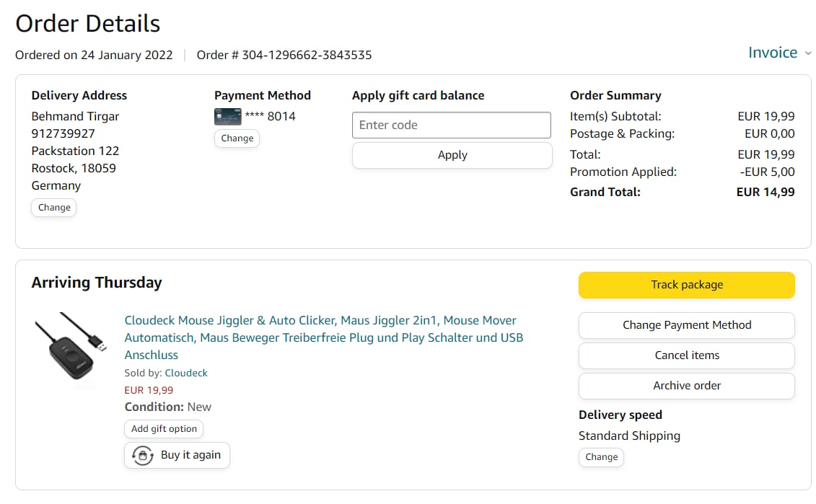Click the Grand Total amount
The image size is (816, 504).
click(x=765, y=193)
